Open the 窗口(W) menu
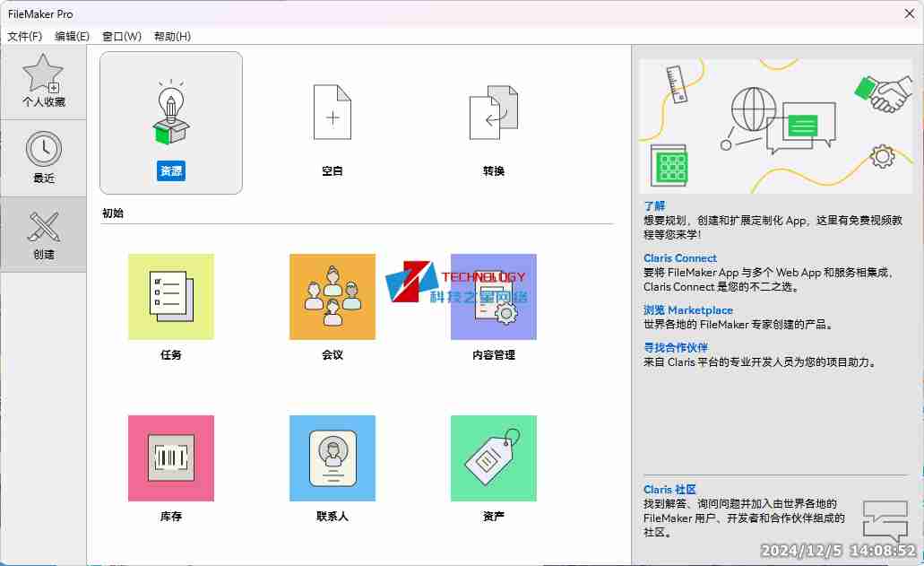The width and height of the screenshot is (924, 566). pyautogui.click(x=119, y=36)
